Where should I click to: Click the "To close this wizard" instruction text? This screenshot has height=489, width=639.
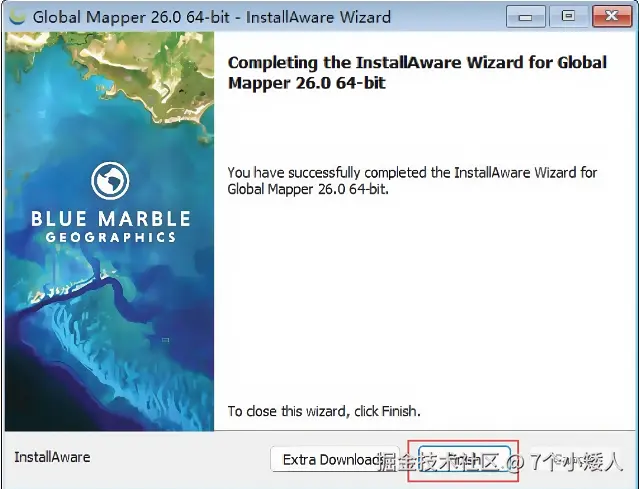click(324, 411)
